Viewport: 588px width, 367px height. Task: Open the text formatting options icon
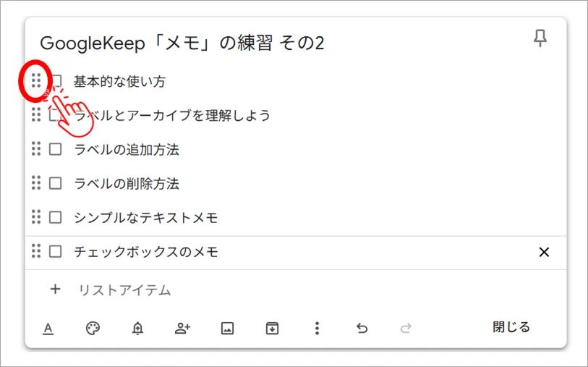[x=48, y=329]
